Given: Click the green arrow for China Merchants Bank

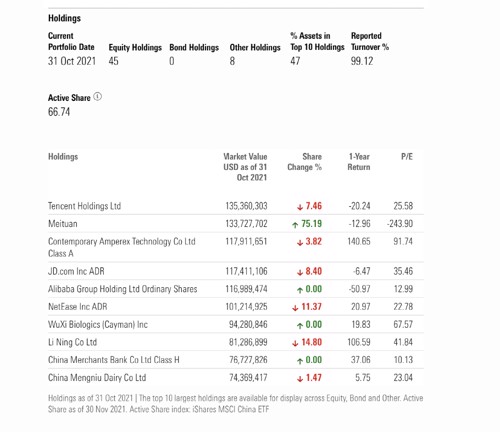Looking at the screenshot, I should click(x=300, y=361).
